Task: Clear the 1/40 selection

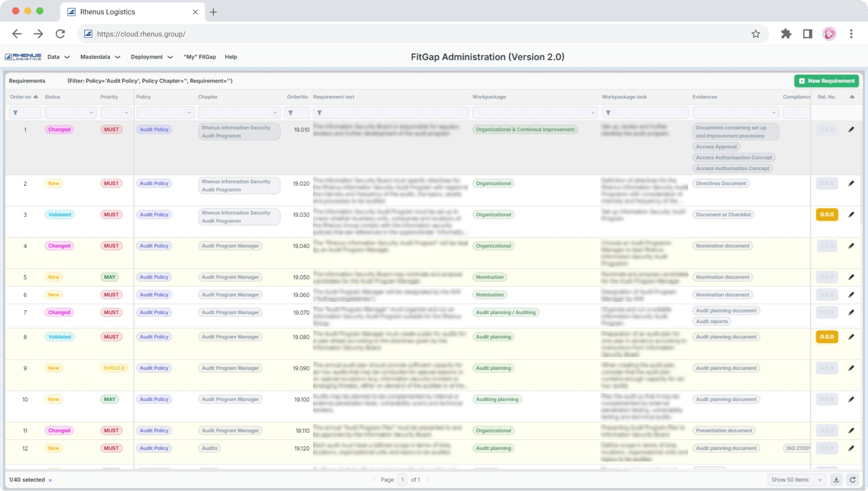Action: click(x=50, y=480)
